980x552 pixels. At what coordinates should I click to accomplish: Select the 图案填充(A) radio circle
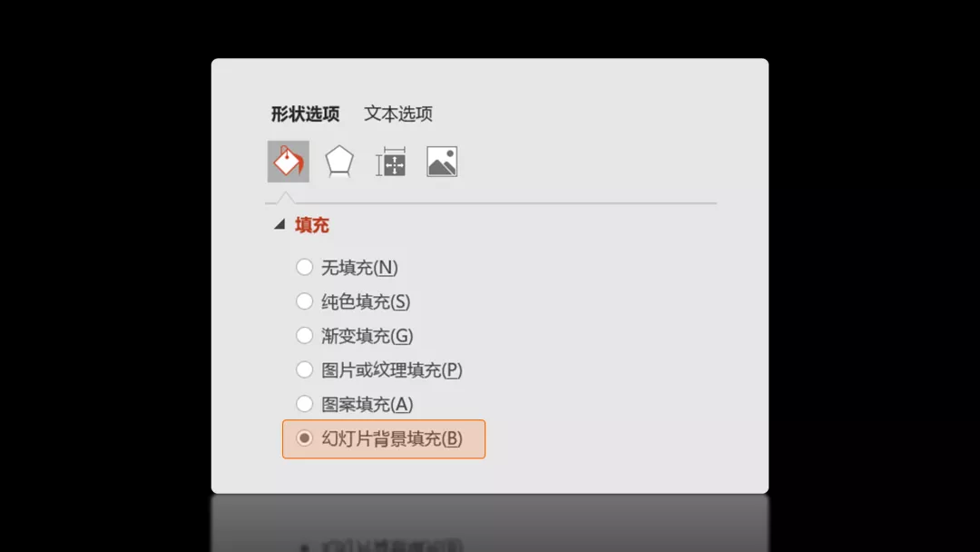304,404
